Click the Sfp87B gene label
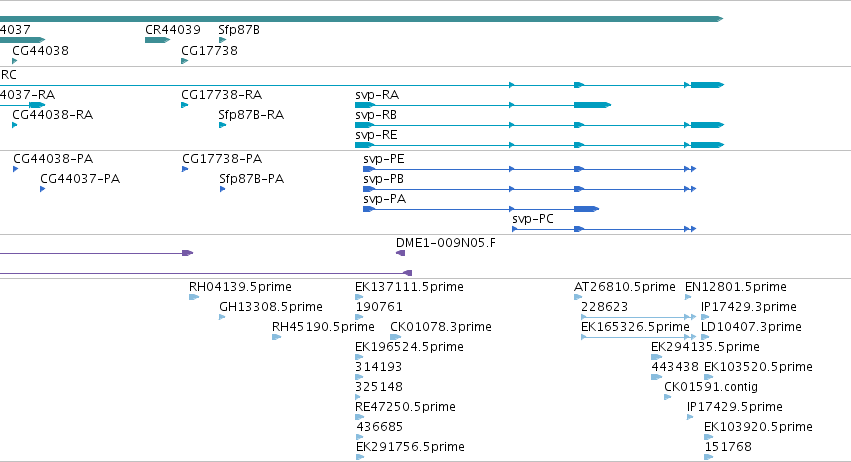The width and height of the screenshot is (851, 462). pyautogui.click(x=239, y=30)
